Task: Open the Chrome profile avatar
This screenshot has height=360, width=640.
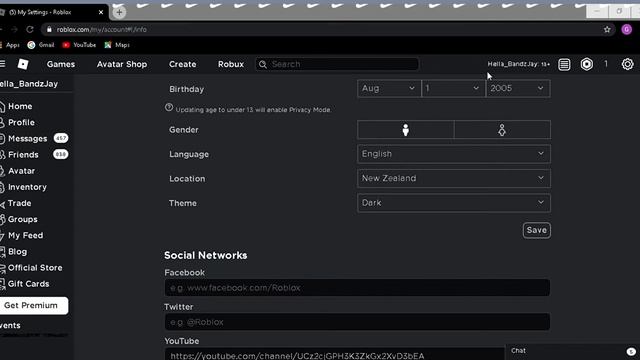Action: point(627,29)
